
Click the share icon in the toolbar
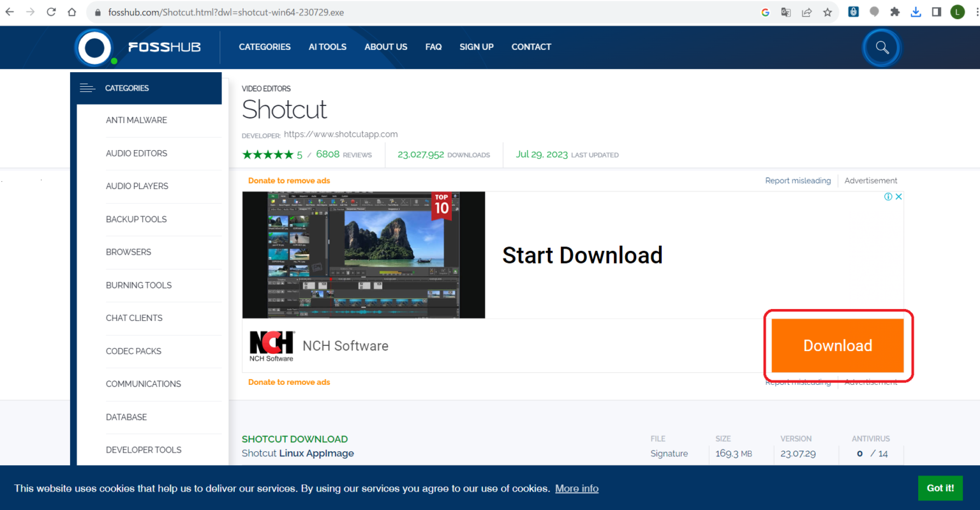(806, 12)
